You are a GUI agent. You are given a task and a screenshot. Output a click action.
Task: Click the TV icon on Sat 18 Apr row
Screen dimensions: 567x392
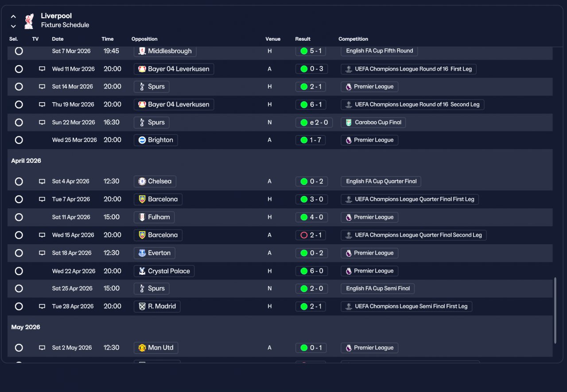coord(42,253)
